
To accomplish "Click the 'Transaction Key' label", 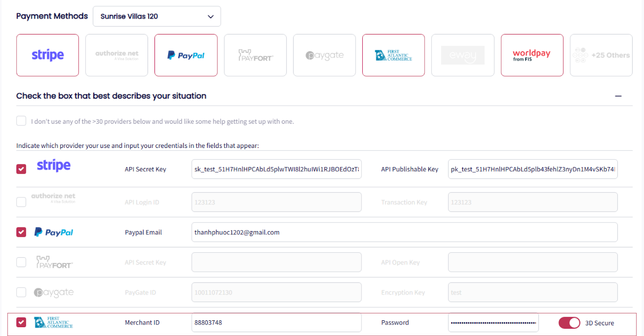I will (404, 202).
